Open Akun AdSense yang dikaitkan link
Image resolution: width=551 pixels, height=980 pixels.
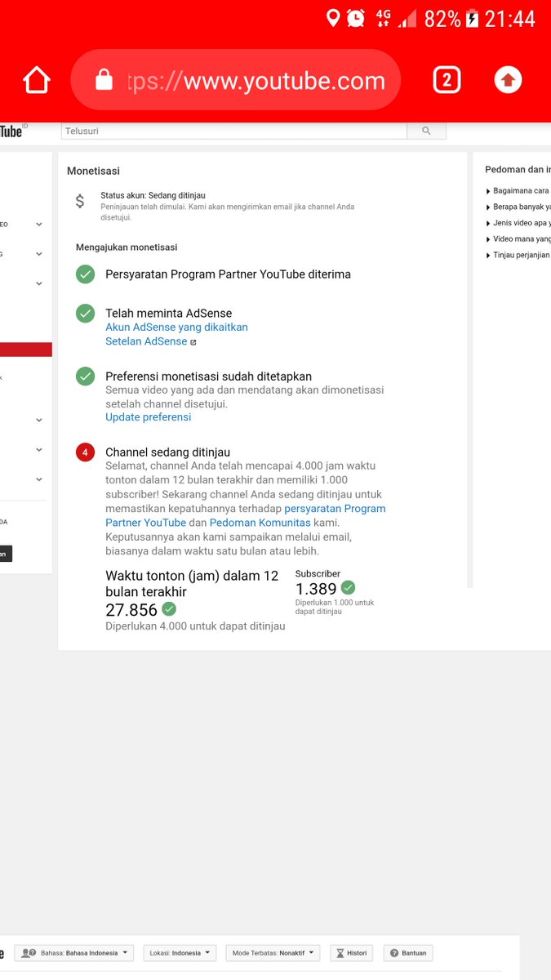coord(176,327)
